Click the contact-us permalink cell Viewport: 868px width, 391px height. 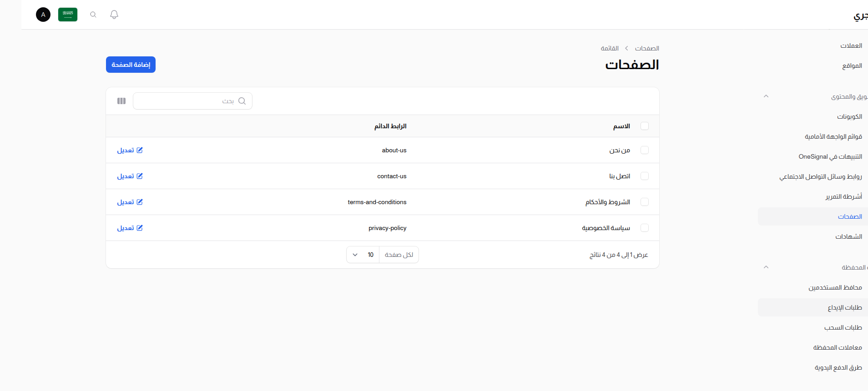pyautogui.click(x=392, y=176)
